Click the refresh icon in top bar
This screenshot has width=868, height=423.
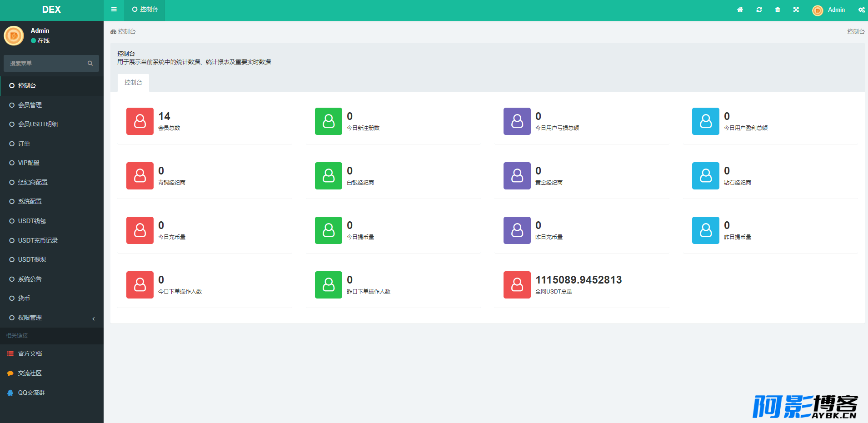pyautogui.click(x=759, y=10)
